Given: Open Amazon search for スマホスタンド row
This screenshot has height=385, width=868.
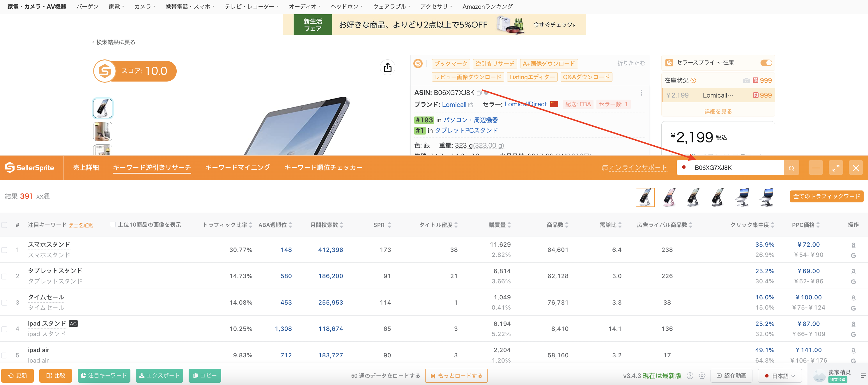Looking at the screenshot, I should (x=853, y=245).
